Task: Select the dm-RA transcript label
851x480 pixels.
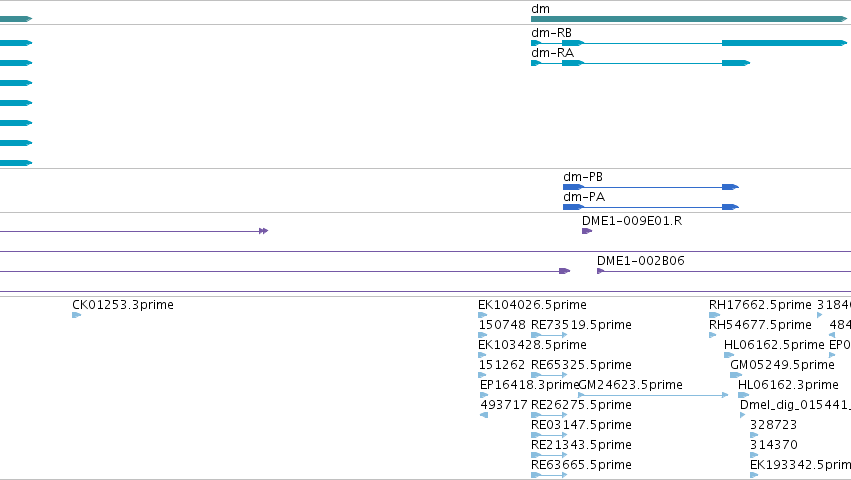Action: pos(552,53)
